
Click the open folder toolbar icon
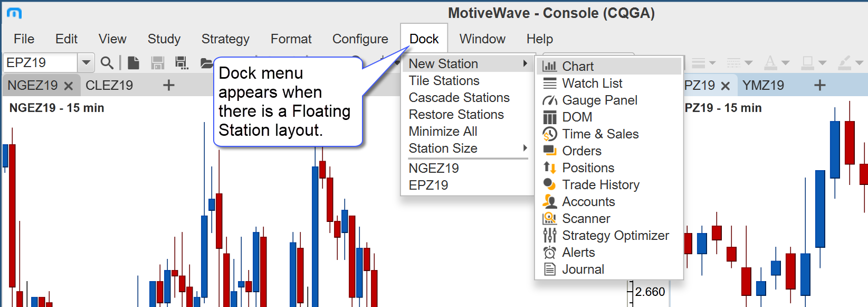[x=206, y=63]
